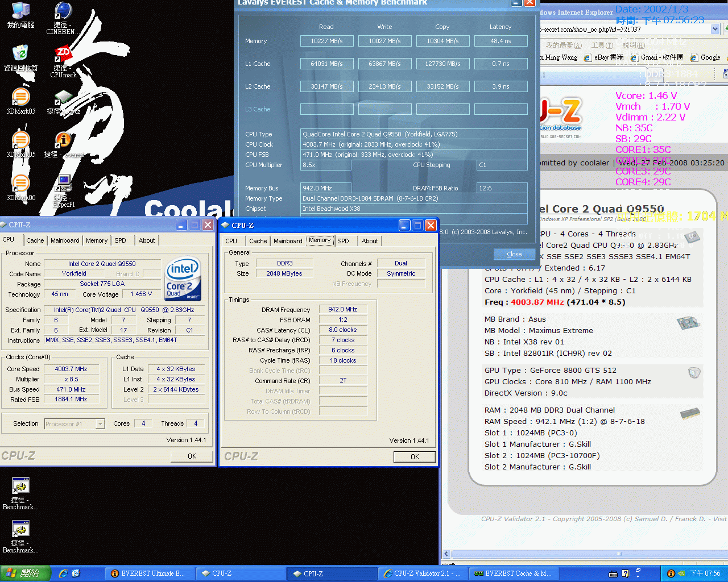Open the 開始 Start menu

(x=26, y=573)
